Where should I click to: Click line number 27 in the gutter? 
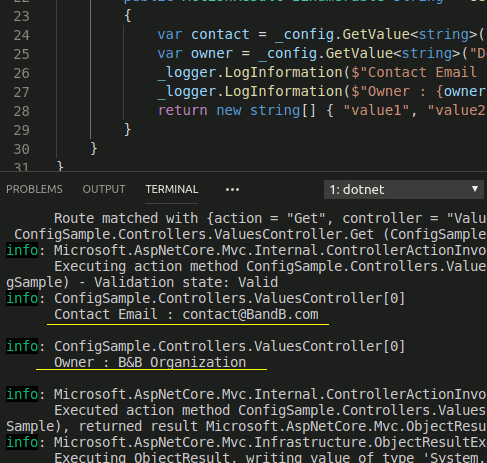tap(22, 92)
